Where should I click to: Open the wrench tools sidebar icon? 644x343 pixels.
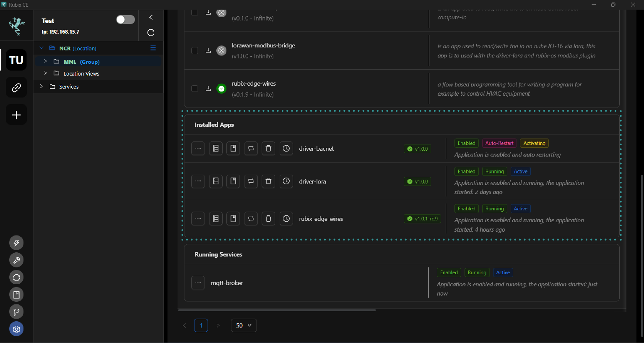tap(16, 260)
